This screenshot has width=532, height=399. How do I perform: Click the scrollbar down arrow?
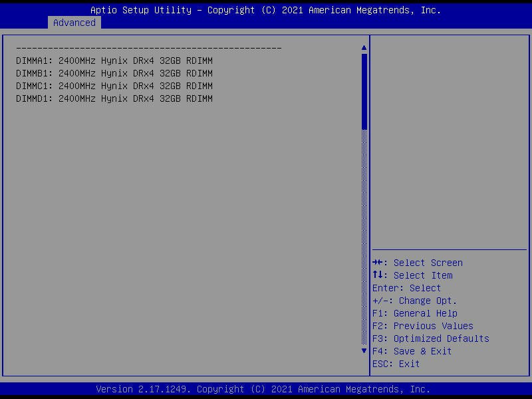pos(364,350)
